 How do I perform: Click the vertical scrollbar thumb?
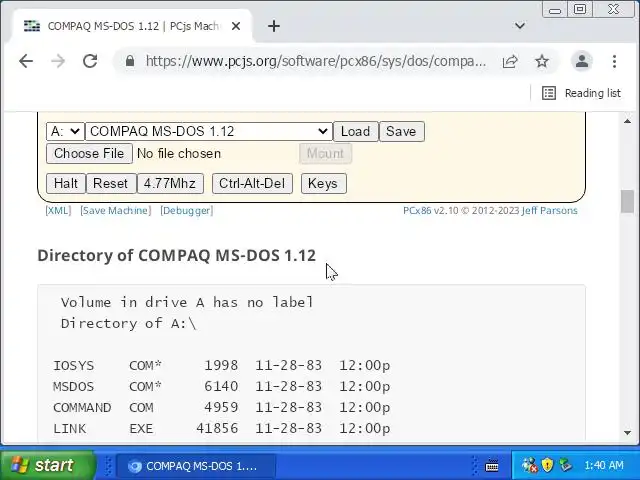coord(628,201)
